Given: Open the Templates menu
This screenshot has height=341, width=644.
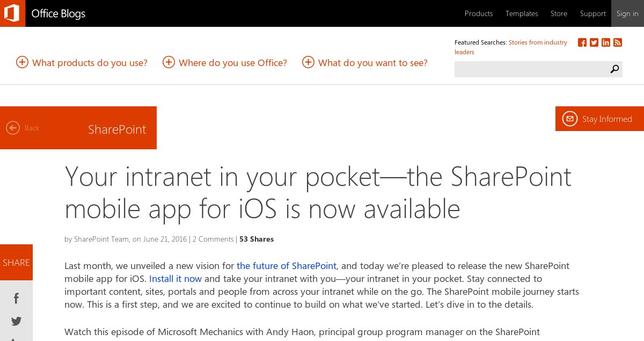Looking at the screenshot, I should point(522,13).
